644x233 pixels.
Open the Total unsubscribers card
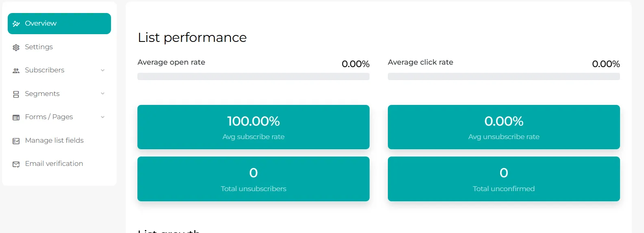[x=253, y=179]
